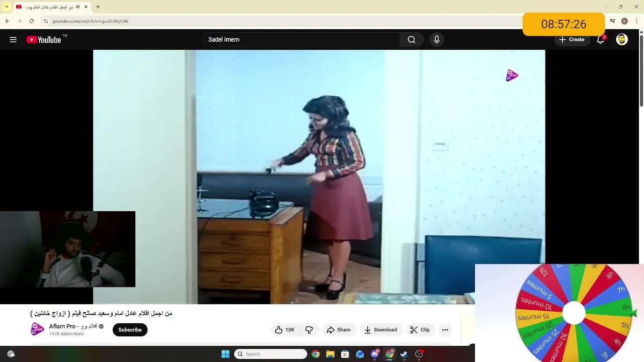644x362 pixels.
Task: Open the more actions three-dot menu
Action: [445, 330]
